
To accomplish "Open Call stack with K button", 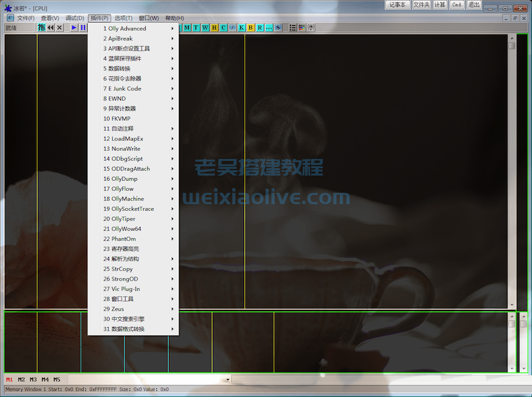I will (x=241, y=28).
